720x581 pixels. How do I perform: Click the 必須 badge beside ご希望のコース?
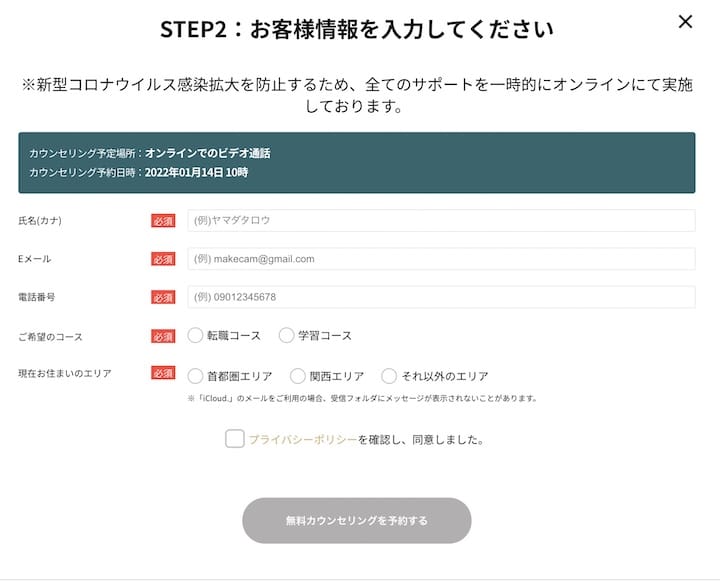tap(163, 336)
